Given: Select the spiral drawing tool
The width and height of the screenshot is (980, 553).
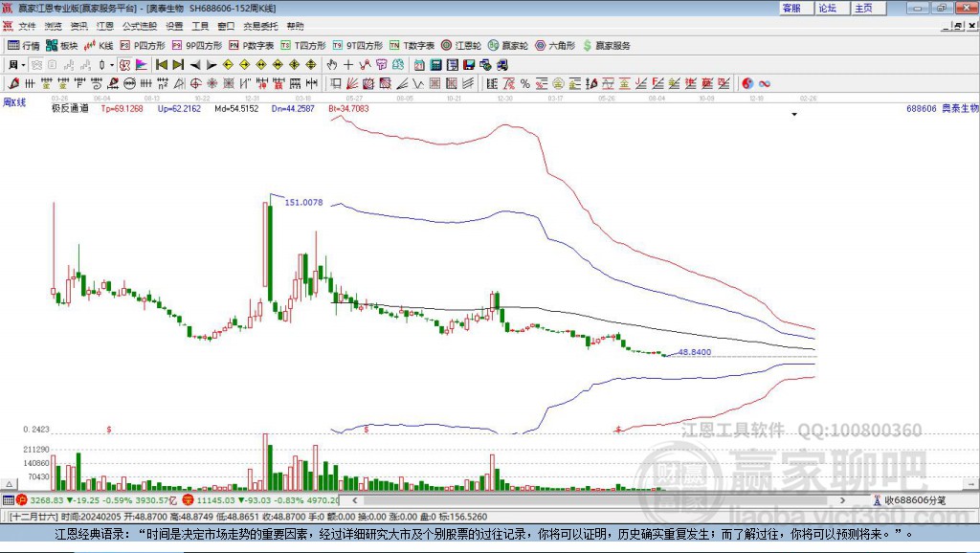Looking at the screenshot, I should point(97,83).
